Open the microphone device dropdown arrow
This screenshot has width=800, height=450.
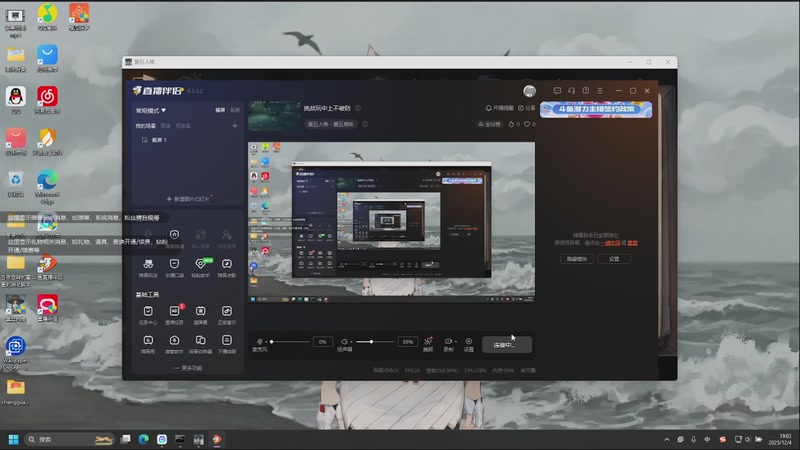click(266, 342)
